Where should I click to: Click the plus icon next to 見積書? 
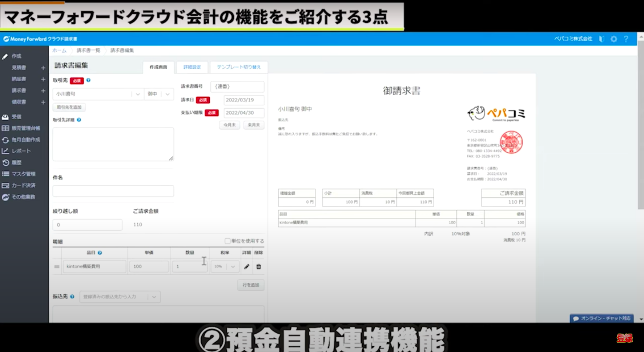43,68
